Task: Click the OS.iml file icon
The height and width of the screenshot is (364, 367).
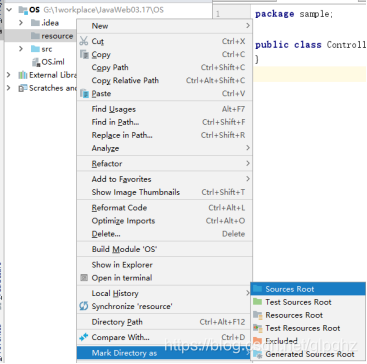Action: (x=36, y=62)
